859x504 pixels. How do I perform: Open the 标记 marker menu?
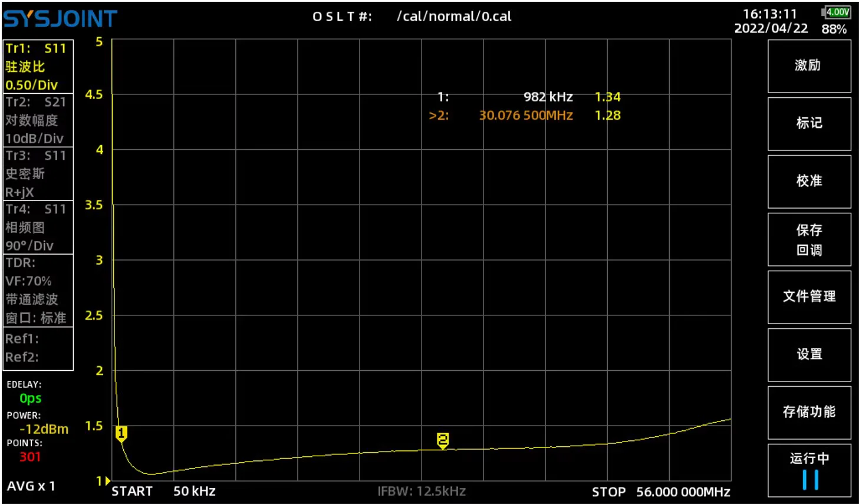[809, 124]
